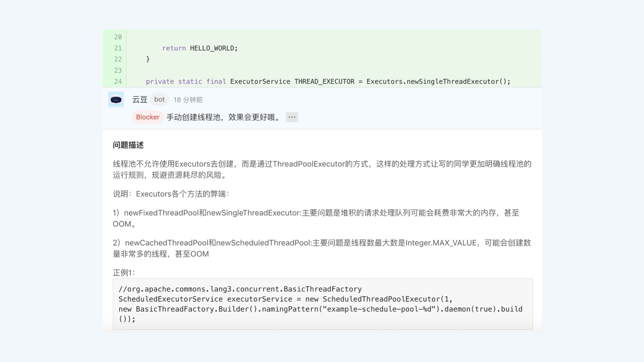
Task: Click the ScheduledExecutorService executorService example line
Action: coord(285,299)
